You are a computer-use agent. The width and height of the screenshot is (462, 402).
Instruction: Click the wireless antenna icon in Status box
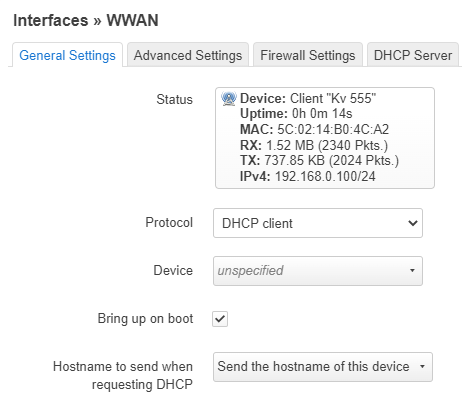(x=229, y=99)
